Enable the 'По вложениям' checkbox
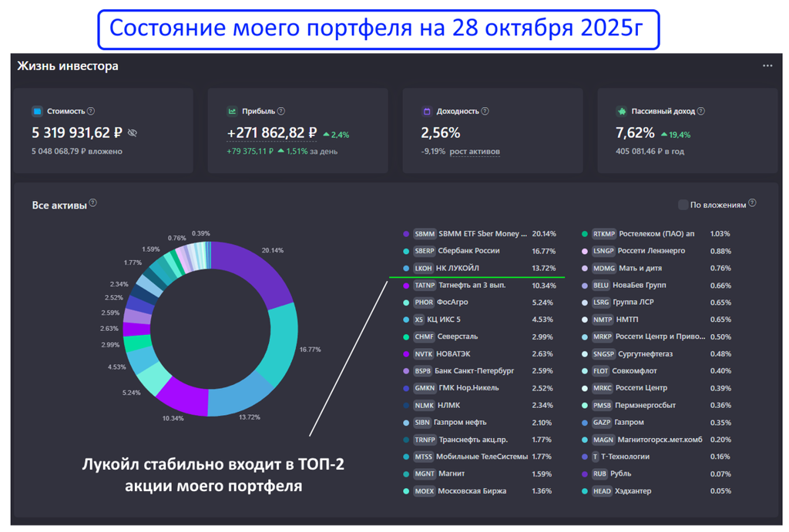Image resolution: width=789 pixels, height=532 pixels. (683, 205)
